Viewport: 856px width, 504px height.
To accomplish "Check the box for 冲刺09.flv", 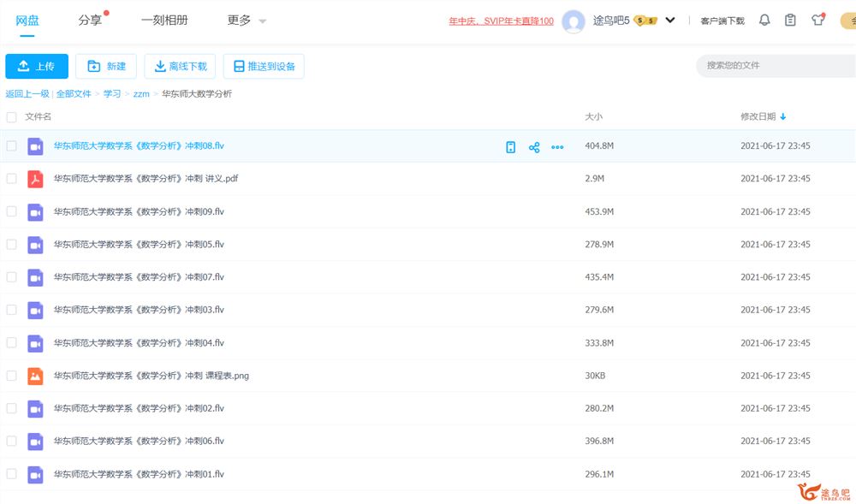I will tap(11, 211).
